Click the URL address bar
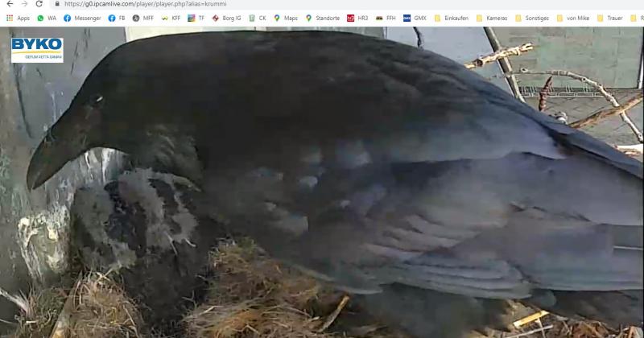 click(322, 4)
